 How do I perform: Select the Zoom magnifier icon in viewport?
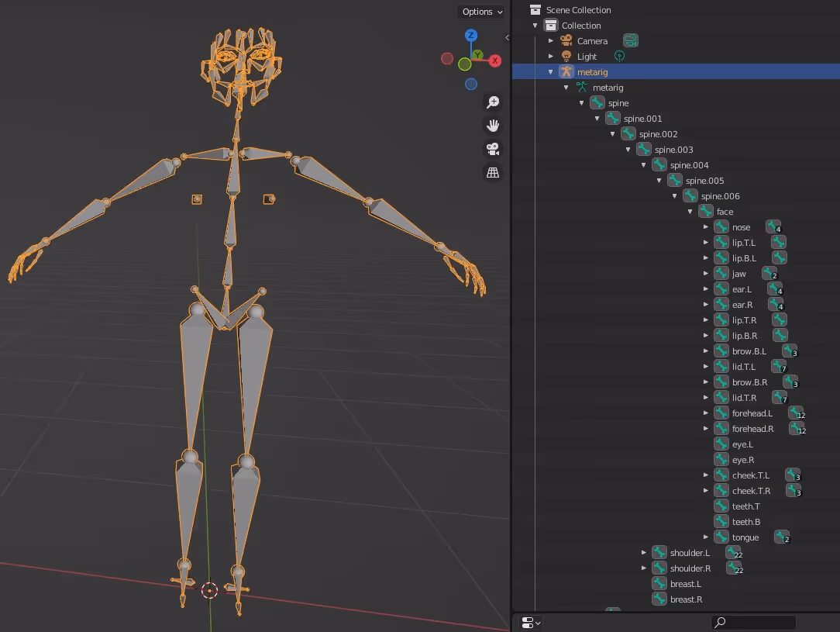coord(492,102)
